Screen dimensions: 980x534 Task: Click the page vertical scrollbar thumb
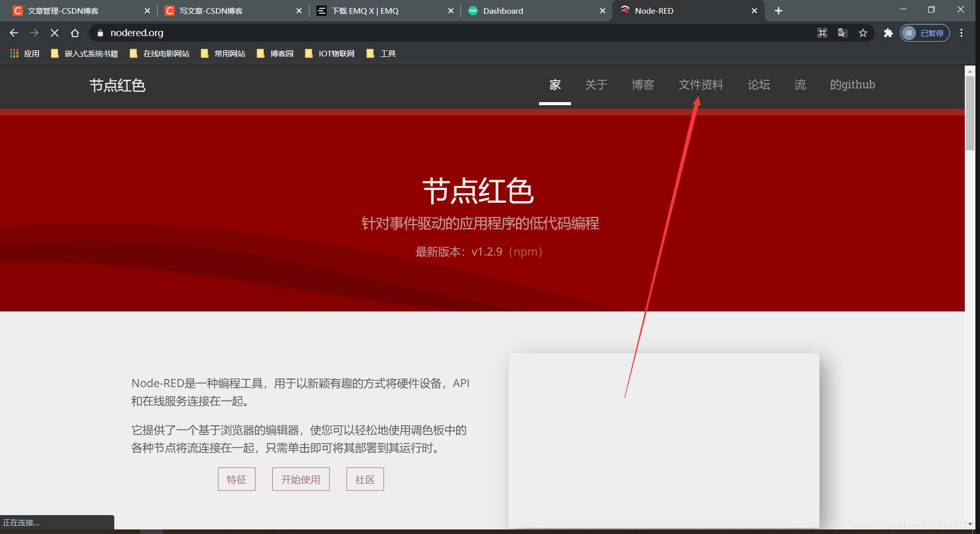[970, 113]
